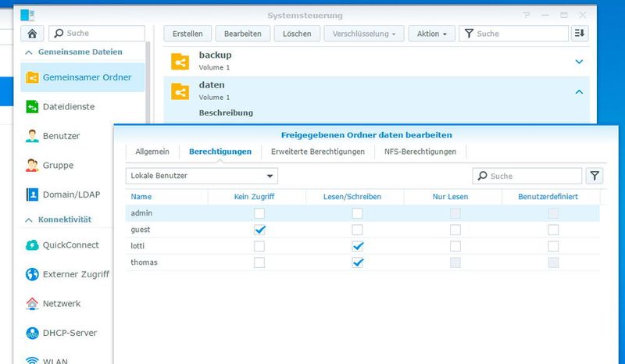Sort by the Name column header

(x=166, y=197)
